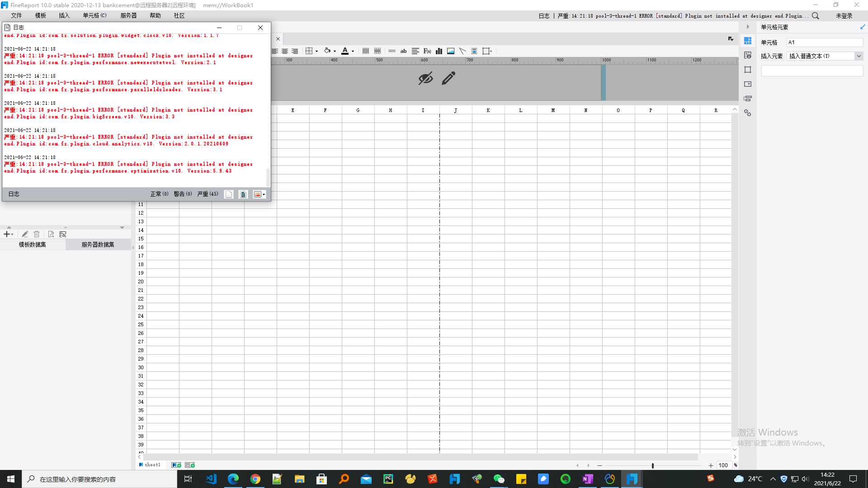This screenshot has width=868, height=488.
Task: Open the log level settings dropdown
Action: [259, 194]
